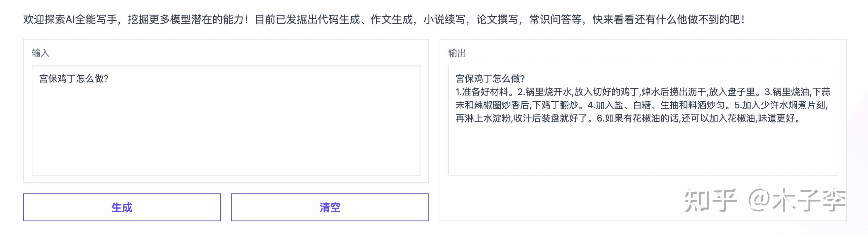
Task: Click AI全能写手 in the welcome header
Action: click(91, 19)
